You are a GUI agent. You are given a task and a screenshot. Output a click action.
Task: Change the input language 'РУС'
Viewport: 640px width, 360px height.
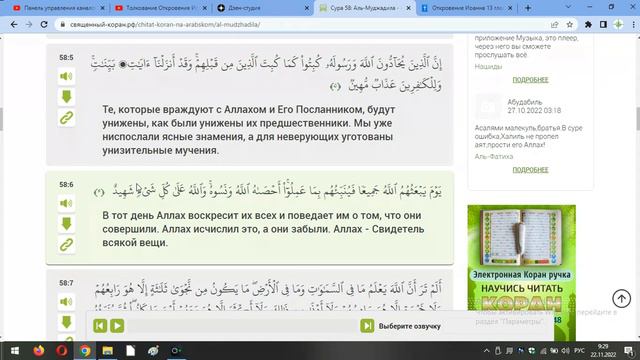(579, 351)
